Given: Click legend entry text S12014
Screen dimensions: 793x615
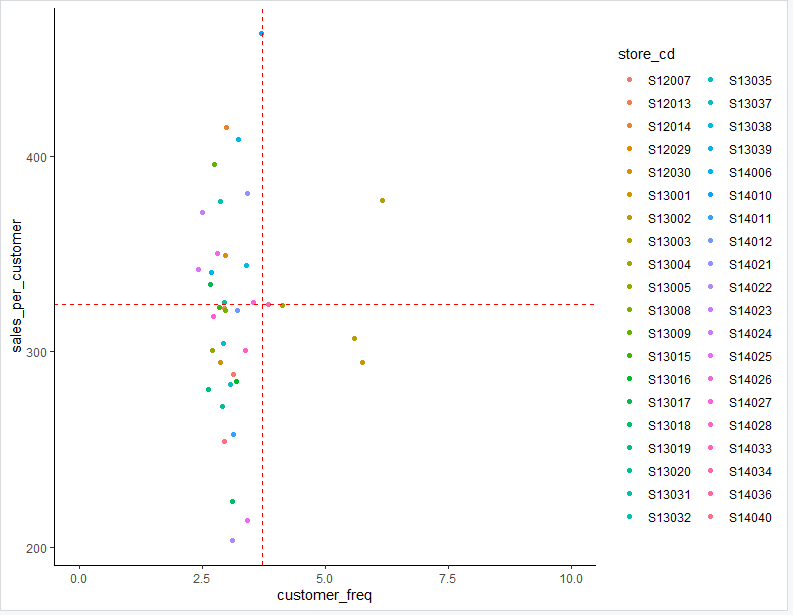Looking at the screenshot, I should (x=669, y=126).
